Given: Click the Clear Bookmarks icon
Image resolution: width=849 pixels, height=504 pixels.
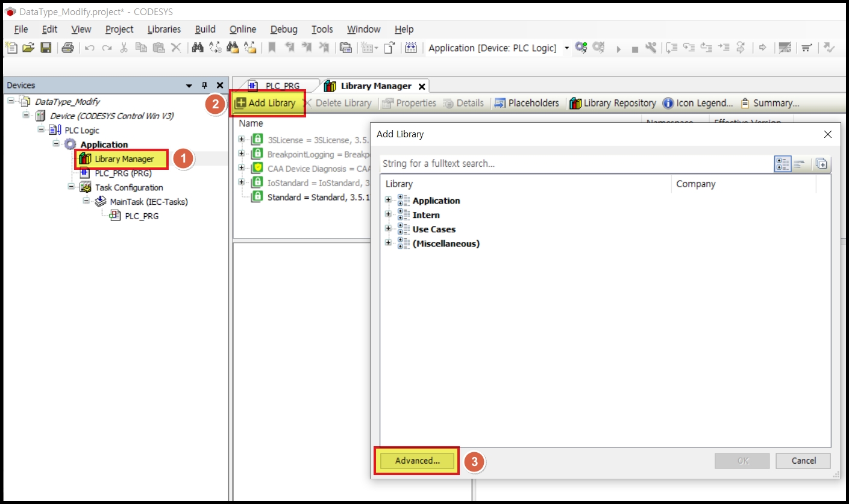Looking at the screenshot, I should pyautogui.click(x=324, y=48).
